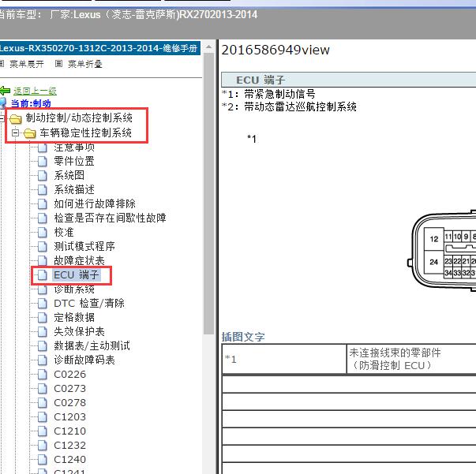Click page icon beside 校准
476x474 pixels.
(x=43, y=233)
